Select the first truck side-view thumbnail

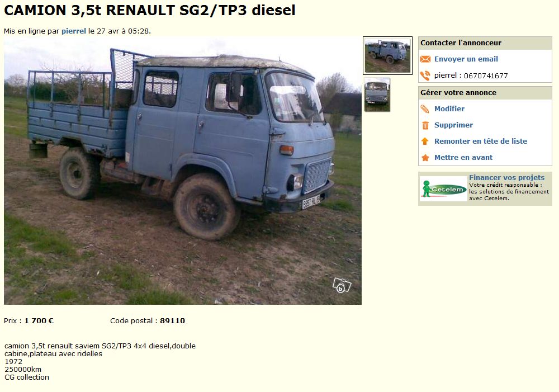pyautogui.click(x=387, y=56)
